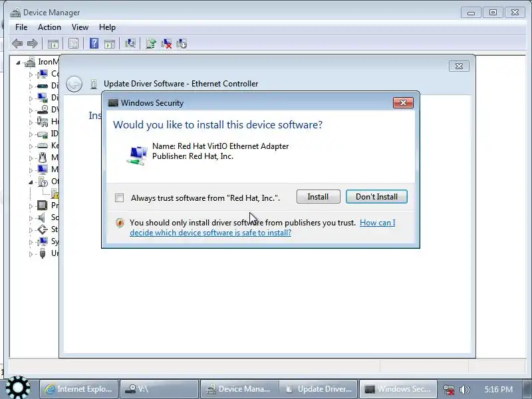Switch to Update Driver taskbar button
The image size is (532, 399).
319,389
